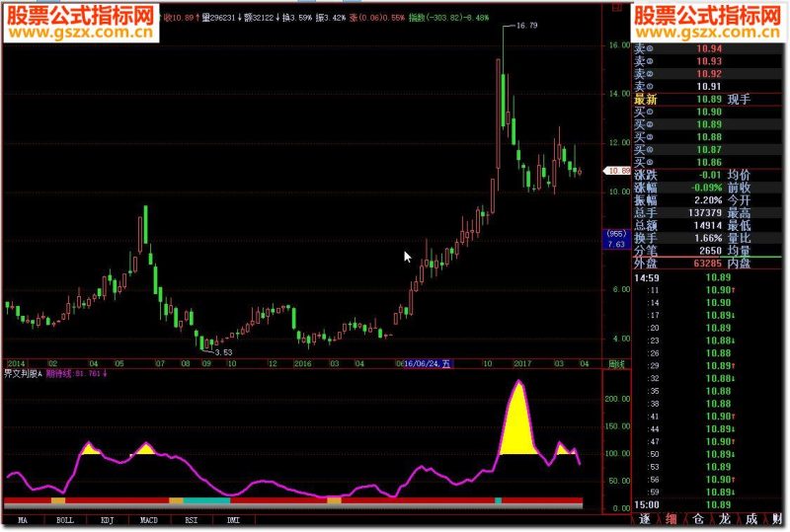The image size is (790, 532).
Task: Click the 振幅 2.20% value
Action: [x=708, y=200]
